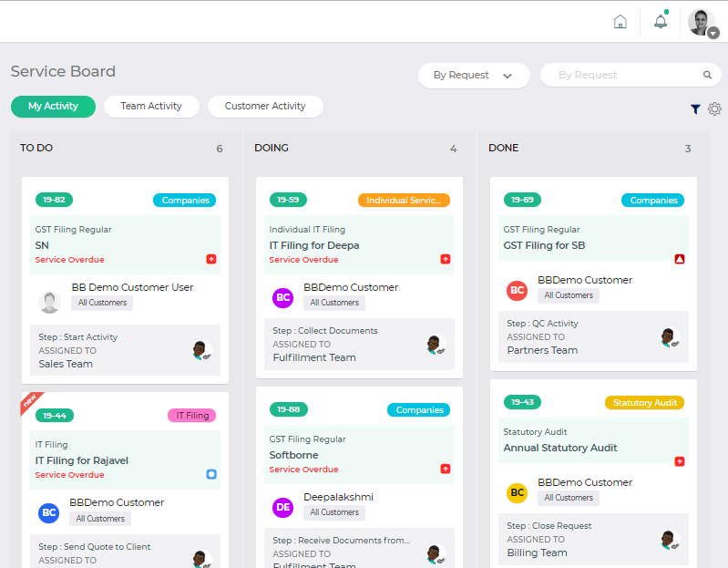Expand the By Request dropdown
This screenshot has height=568, width=728.
(x=474, y=76)
